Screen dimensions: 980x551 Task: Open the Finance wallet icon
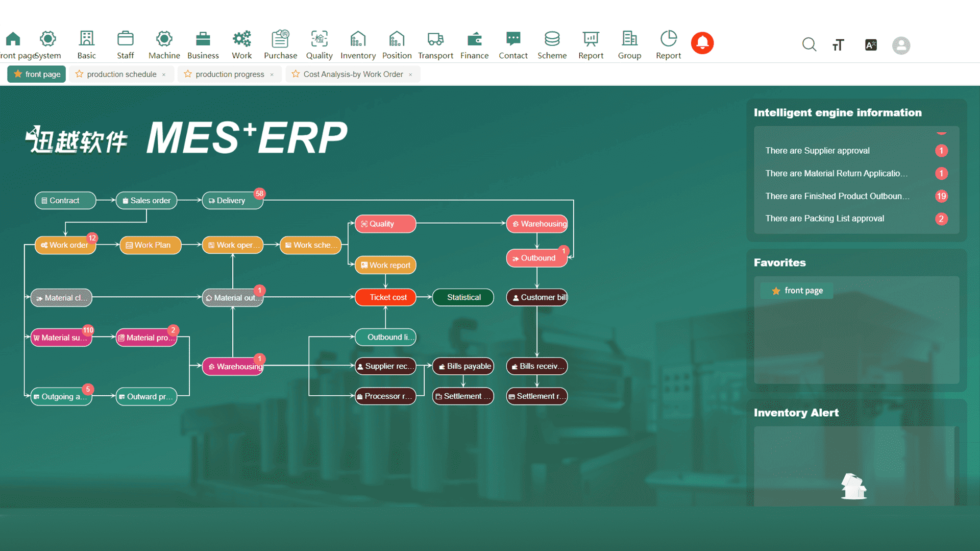tap(474, 39)
